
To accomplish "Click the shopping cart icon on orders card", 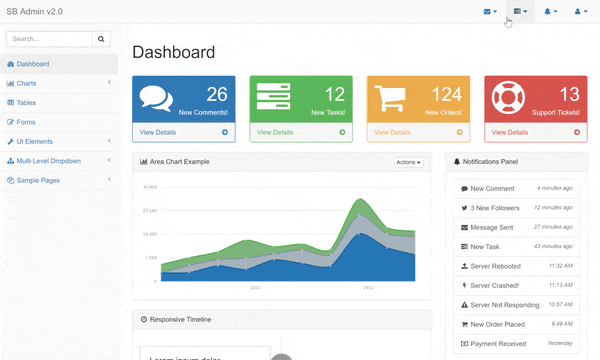I will tap(390, 98).
